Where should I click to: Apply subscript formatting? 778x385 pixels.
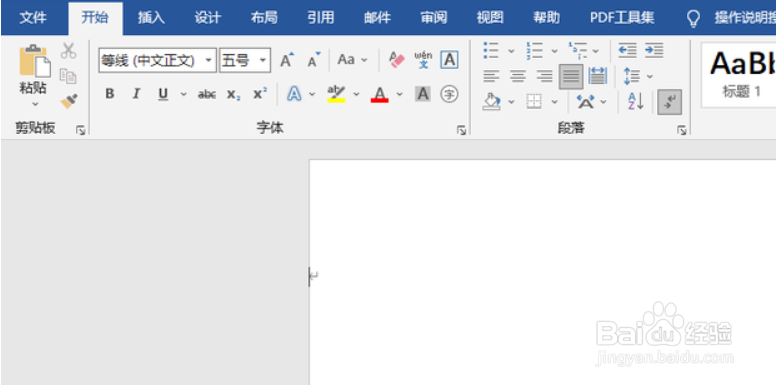pyautogui.click(x=233, y=94)
